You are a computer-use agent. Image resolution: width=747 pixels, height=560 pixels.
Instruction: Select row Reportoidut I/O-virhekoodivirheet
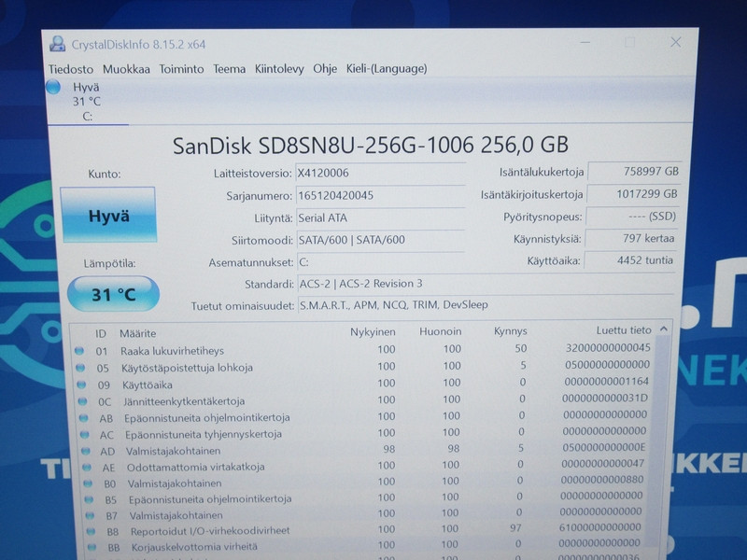[x=363, y=529]
